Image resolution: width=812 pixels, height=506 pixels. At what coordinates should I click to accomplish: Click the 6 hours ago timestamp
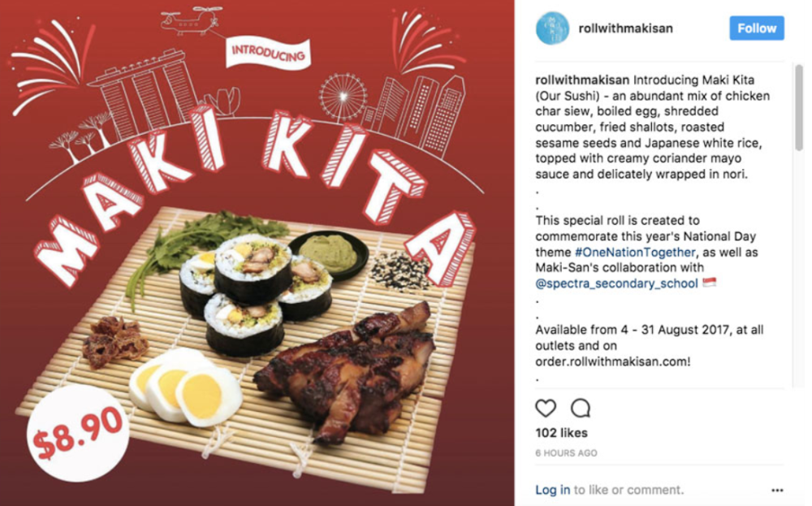pos(566,453)
